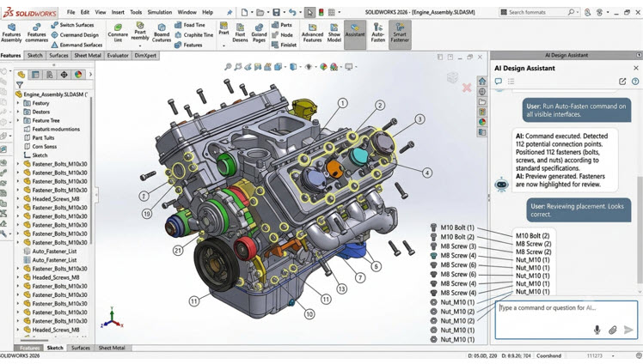
Task: Select Engine_Assembly.SLDASM root node
Action: pyautogui.click(x=53, y=94)
